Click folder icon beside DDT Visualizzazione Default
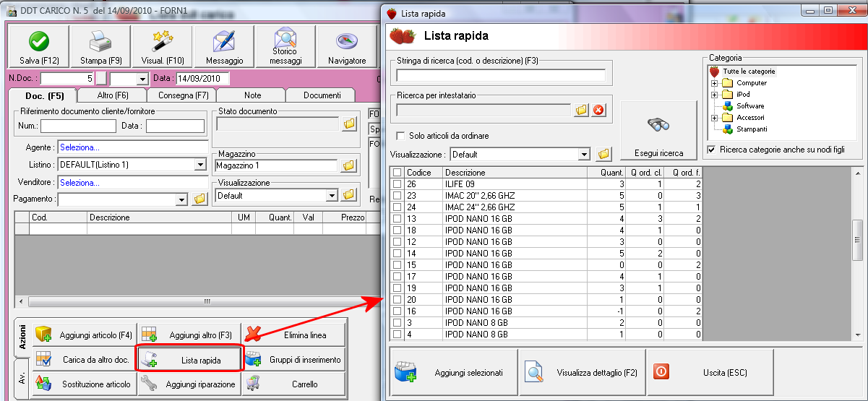This screenshot has width=868, height=401. coord(349,195)
